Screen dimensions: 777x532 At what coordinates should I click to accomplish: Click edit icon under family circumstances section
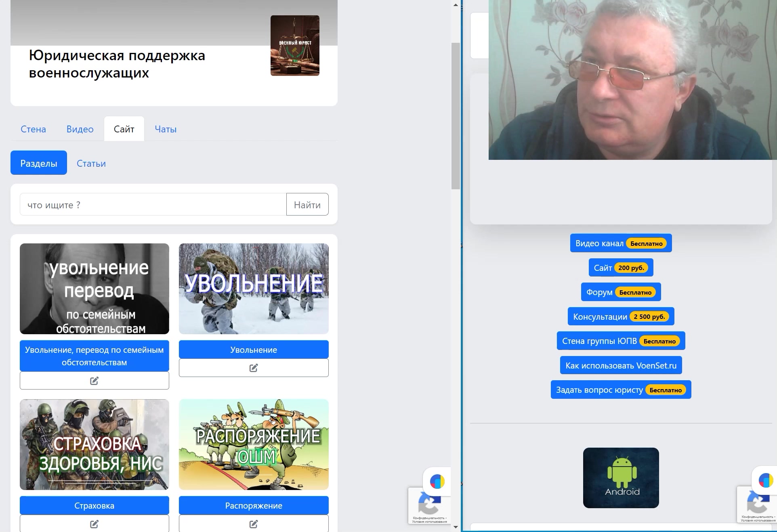click(94, 381)
